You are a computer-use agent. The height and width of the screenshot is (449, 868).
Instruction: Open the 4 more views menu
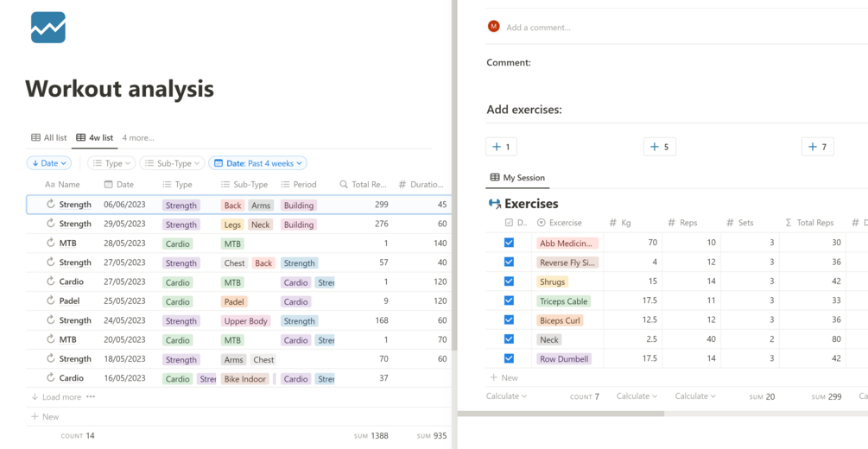138,137
